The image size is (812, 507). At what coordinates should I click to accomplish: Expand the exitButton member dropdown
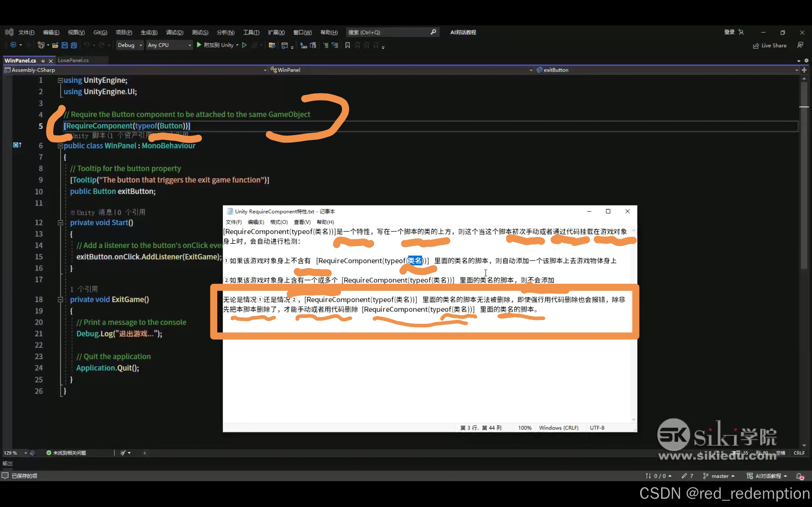(x=796, y=70)
